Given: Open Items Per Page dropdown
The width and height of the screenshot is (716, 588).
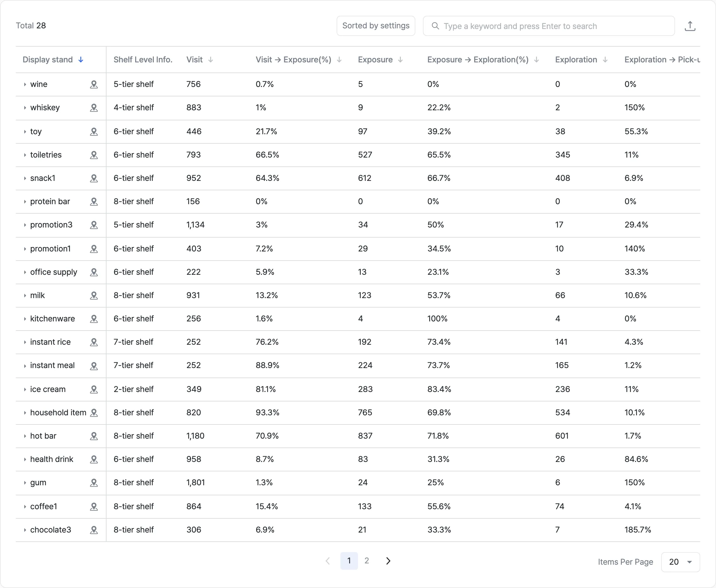Looking at the screenshot, I should click(x=680, y=562).
